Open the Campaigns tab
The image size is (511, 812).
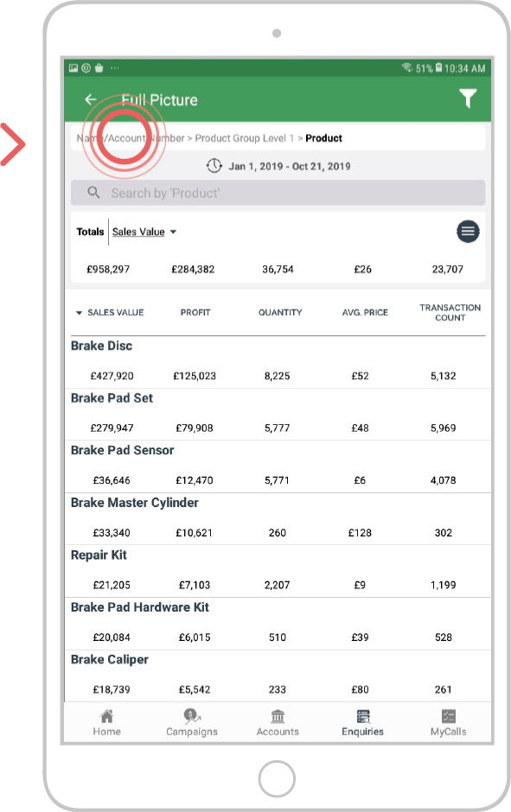(192, 722)
